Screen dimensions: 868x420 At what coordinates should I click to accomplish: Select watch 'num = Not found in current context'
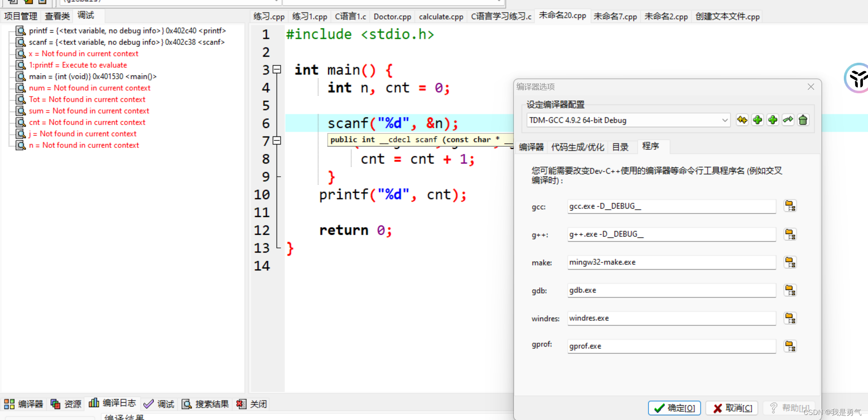tap(89, 88)
